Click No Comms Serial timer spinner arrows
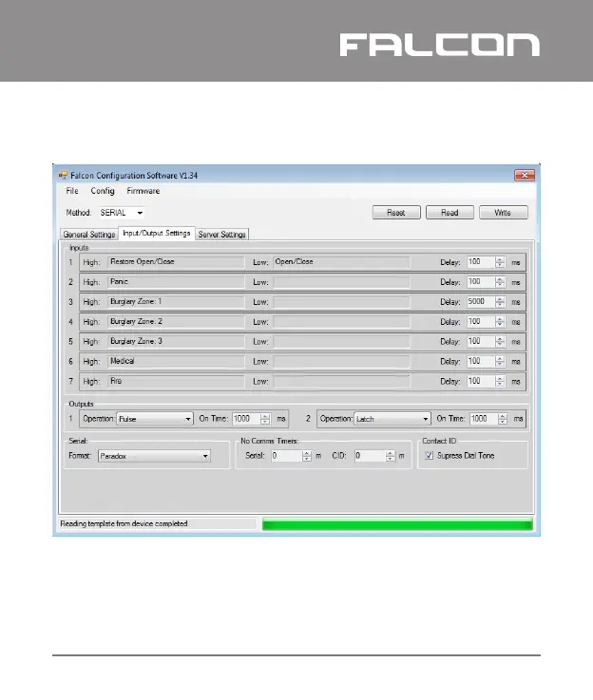Screen dimensions: 593x700 tap(307, 456)
